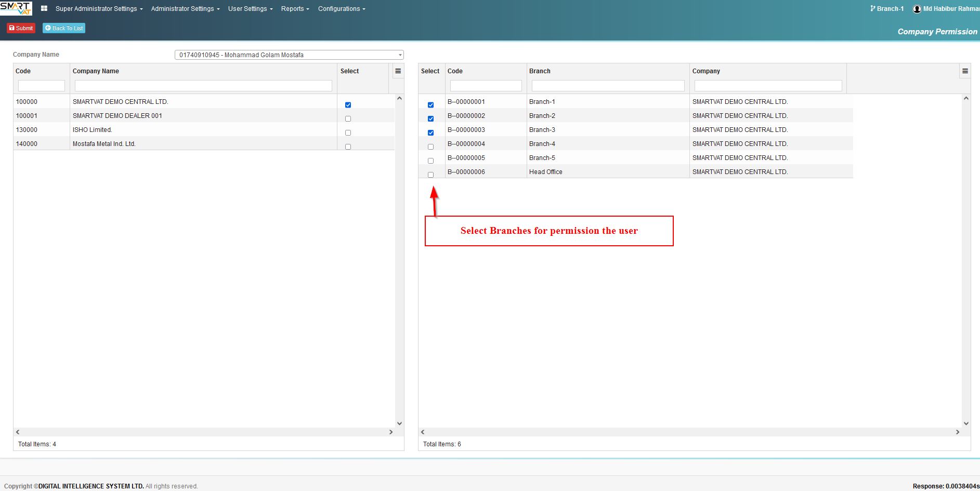
Task: Focus the Branch column filter field
Action: (x=608, y=86)
